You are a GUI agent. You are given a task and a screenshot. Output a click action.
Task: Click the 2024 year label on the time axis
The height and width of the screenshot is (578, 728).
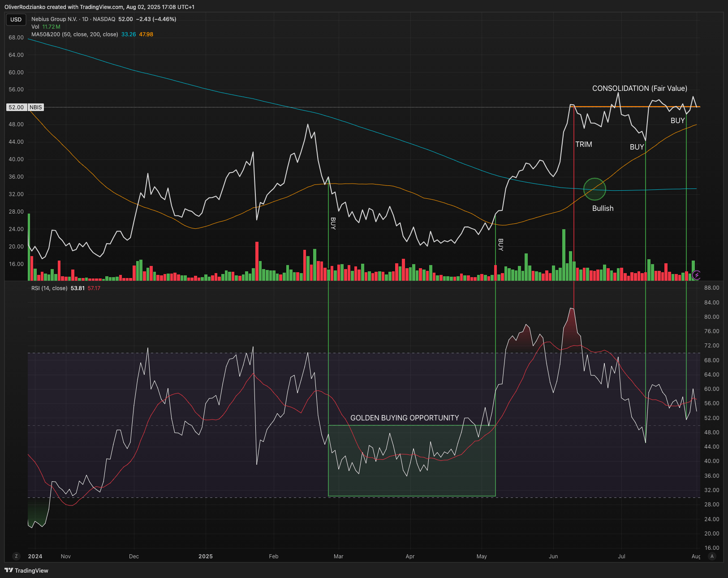[x=35, y=556]
